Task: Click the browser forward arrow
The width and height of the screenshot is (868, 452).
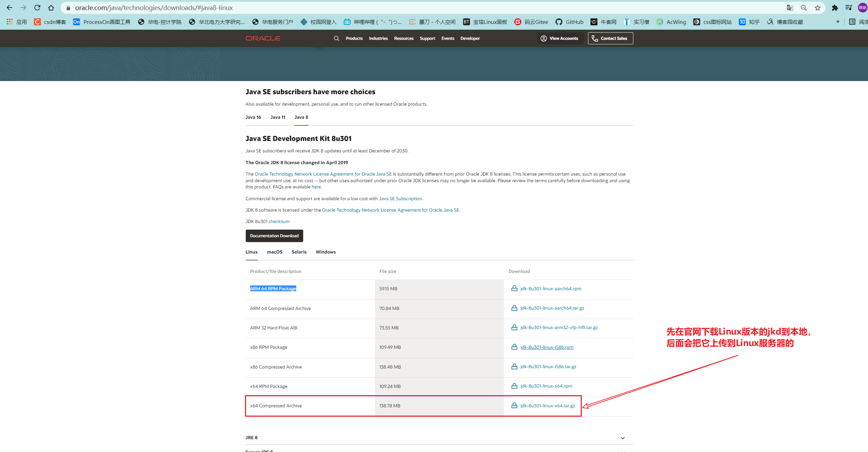Action: coord(23,8)
